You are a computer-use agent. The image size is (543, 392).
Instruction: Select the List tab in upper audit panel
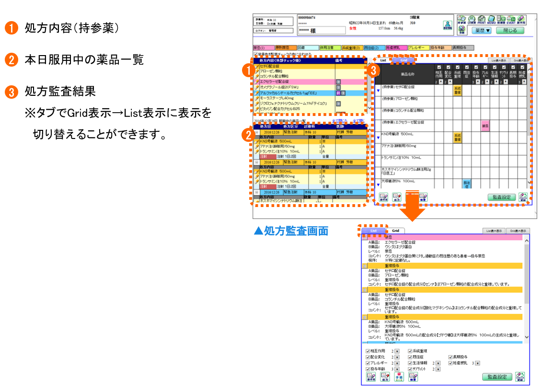[x=383, y=60]
